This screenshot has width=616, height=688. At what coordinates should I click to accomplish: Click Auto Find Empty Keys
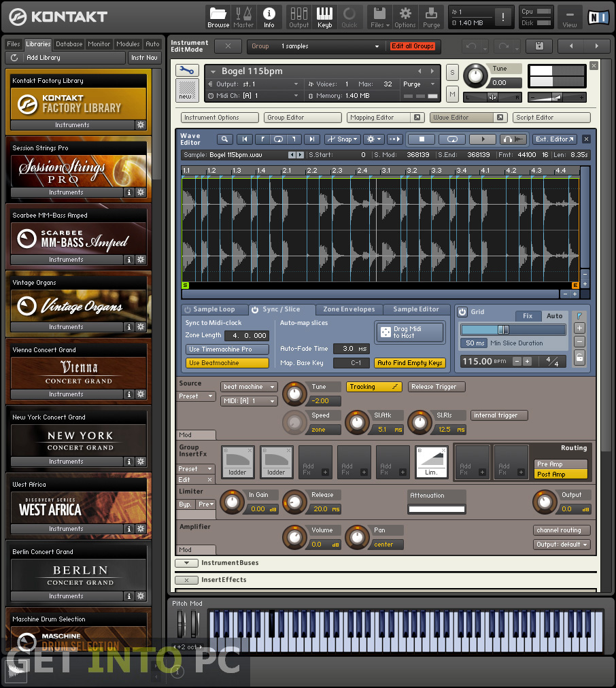tap(410, 363)
